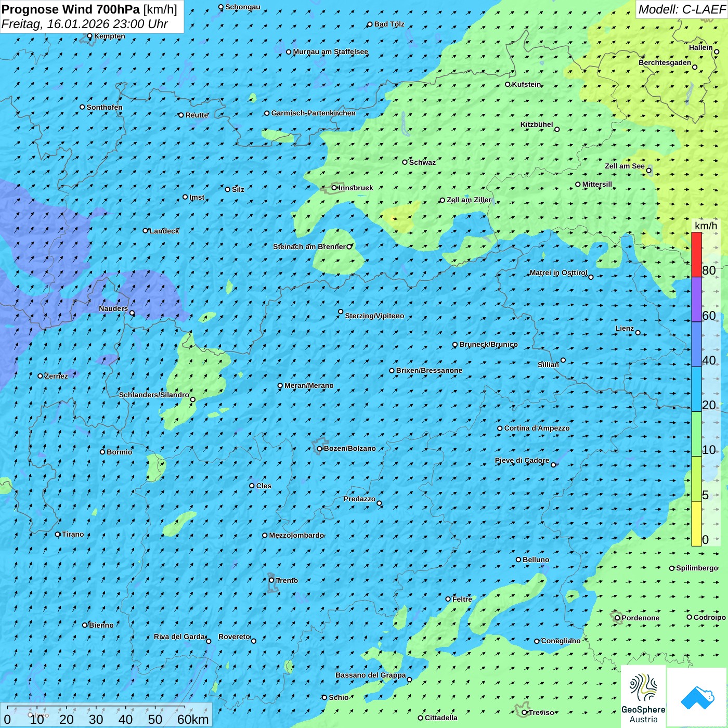Click the Meran/Merano city label
The image size is (728, 728).
pyautogui.click(x=309, y=385)
